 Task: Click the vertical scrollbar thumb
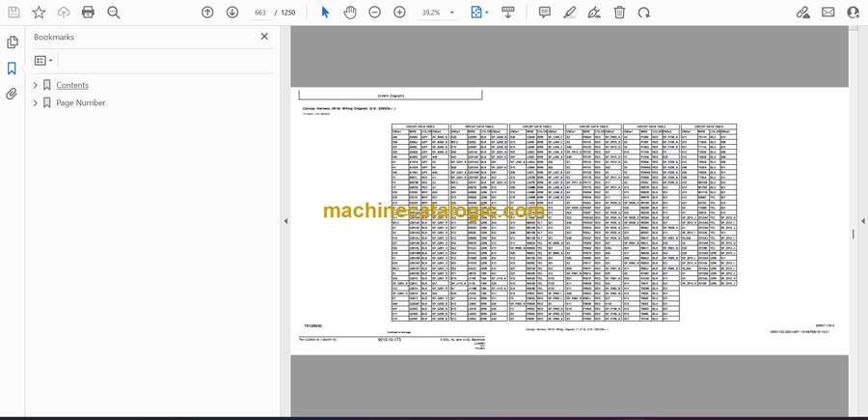pos(854,234)
